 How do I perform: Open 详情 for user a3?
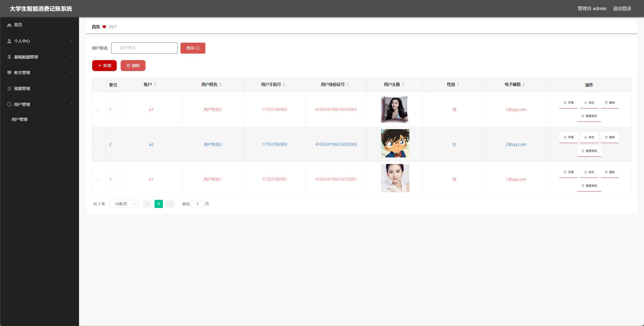(x=568, y=103)
